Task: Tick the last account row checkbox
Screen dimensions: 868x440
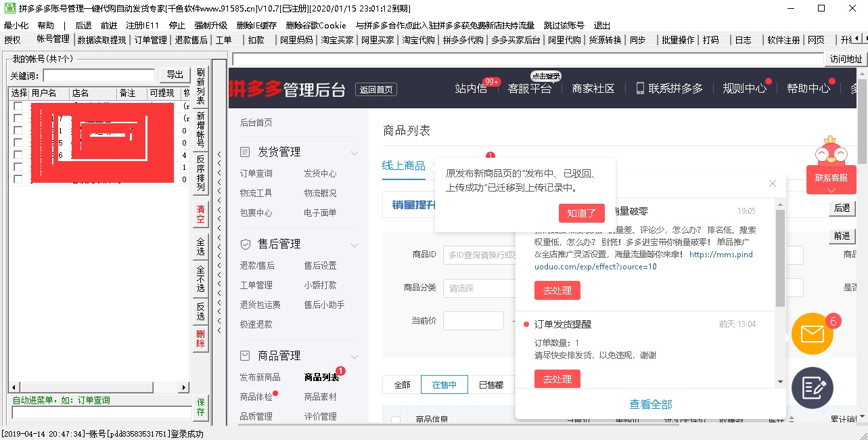Action: click(18, 179)
